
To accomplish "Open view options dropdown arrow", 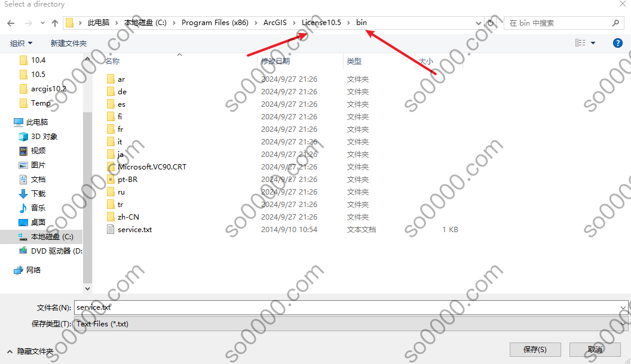I will pyautogui.click(x=593, y=42).
